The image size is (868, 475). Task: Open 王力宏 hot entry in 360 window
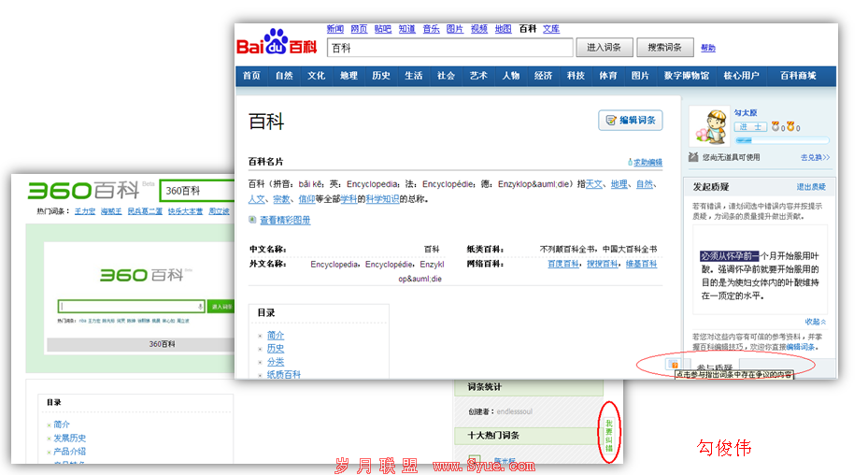tap(85, 211)
